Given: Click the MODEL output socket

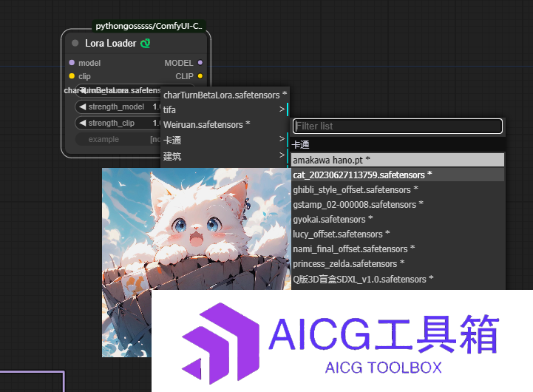Looking at the screenshot, I should pos(200,63).
